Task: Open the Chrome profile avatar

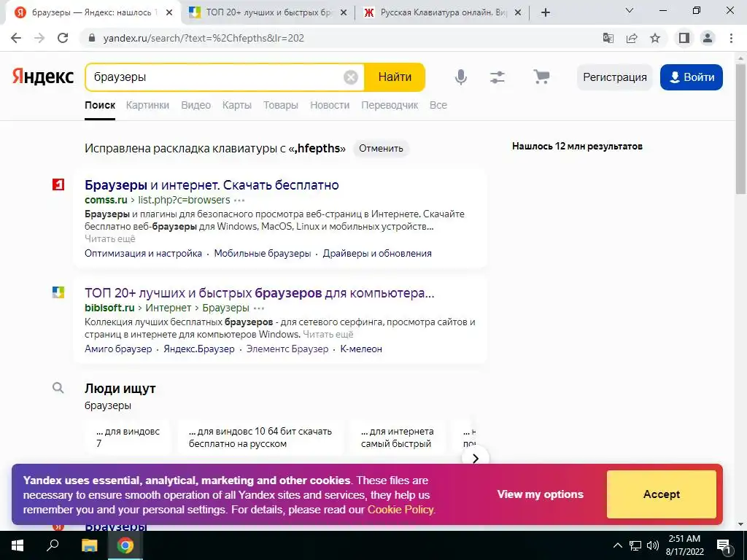Action: [708, 38]
